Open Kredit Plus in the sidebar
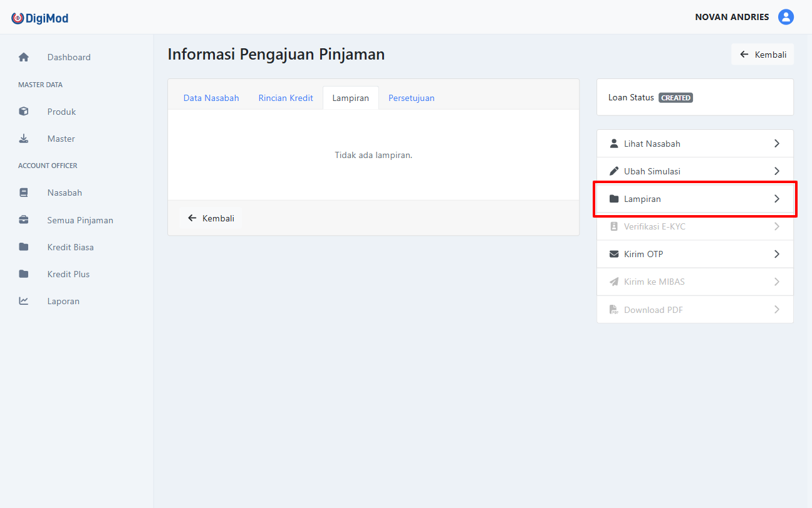Image resolution: width=812 pixels, height=508 pixels. tap(68, 274)
